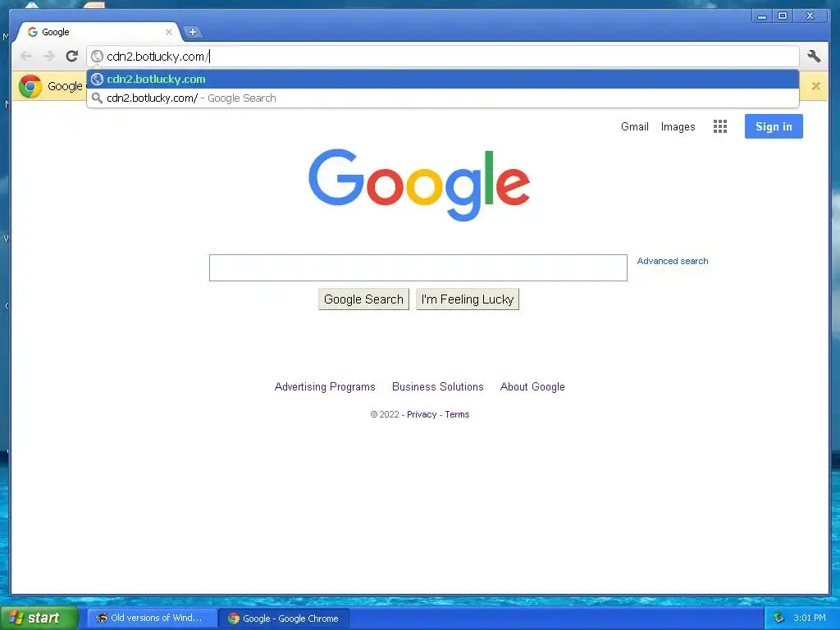Image resolution: width=840 pixels, height=630 pixels.
Task: Open the Google apps grid
Action: click(720, 126)
